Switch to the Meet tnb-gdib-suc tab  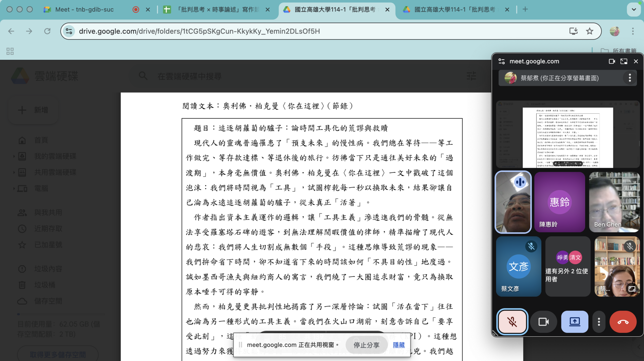coord(84,10)
